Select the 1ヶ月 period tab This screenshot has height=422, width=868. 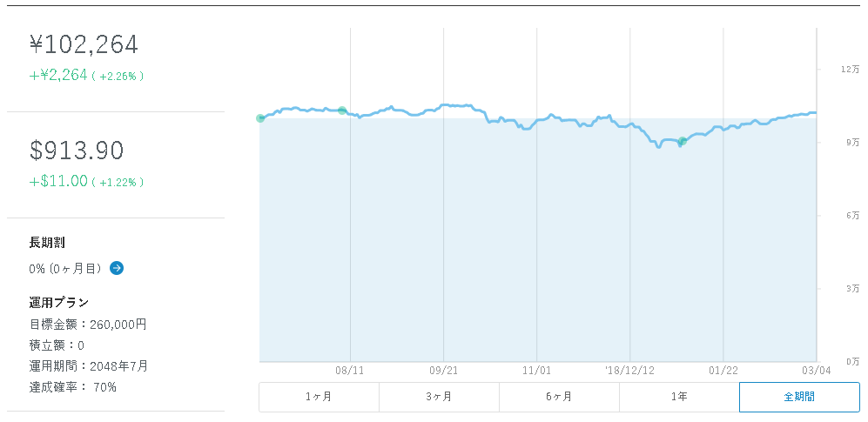click(319, 397)
